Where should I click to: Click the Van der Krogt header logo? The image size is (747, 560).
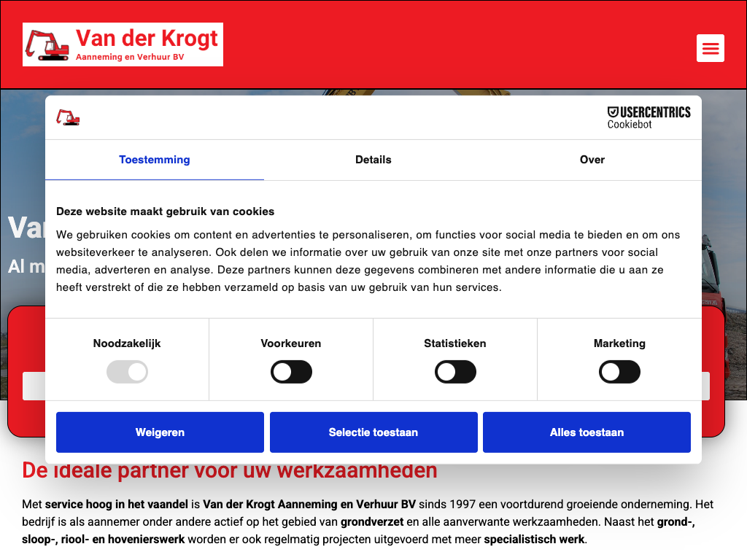[x=123, y=44]
